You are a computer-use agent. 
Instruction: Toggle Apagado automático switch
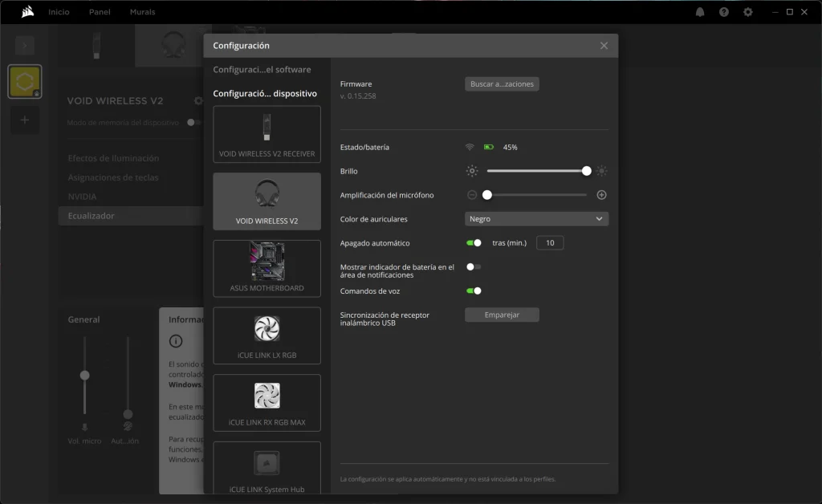point(474,242)
